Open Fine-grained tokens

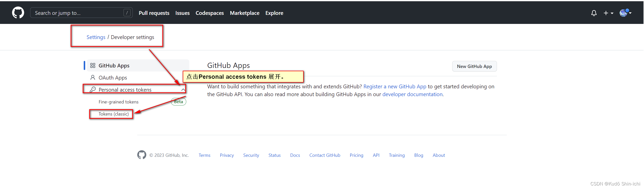pos(118,102)
